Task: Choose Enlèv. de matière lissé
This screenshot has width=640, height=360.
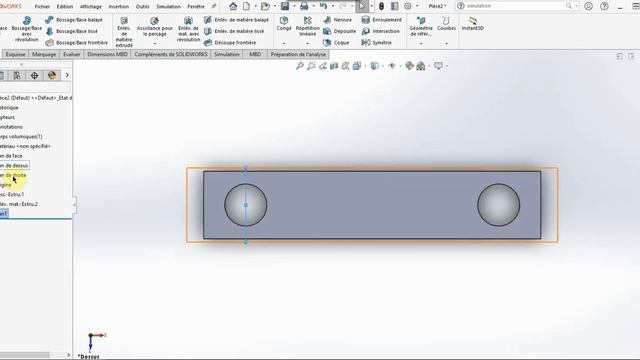Action: pyautogui.click(x=234, y=31)
